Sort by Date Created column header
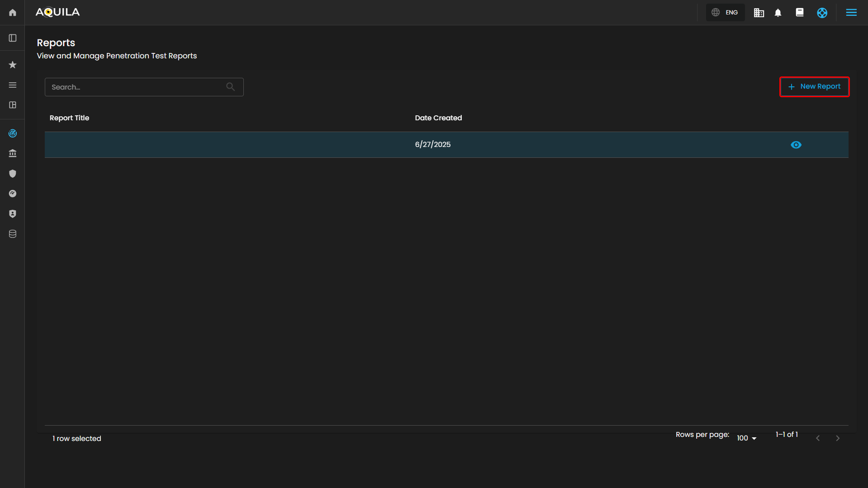 [x=438, y=118]
